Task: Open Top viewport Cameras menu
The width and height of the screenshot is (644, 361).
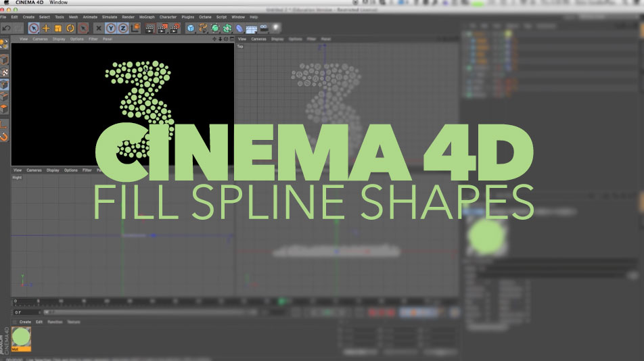Action: click(x=258, y=39)
